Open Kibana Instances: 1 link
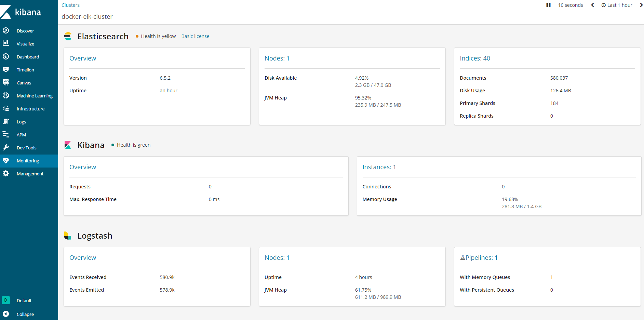 tap(379, 167)
